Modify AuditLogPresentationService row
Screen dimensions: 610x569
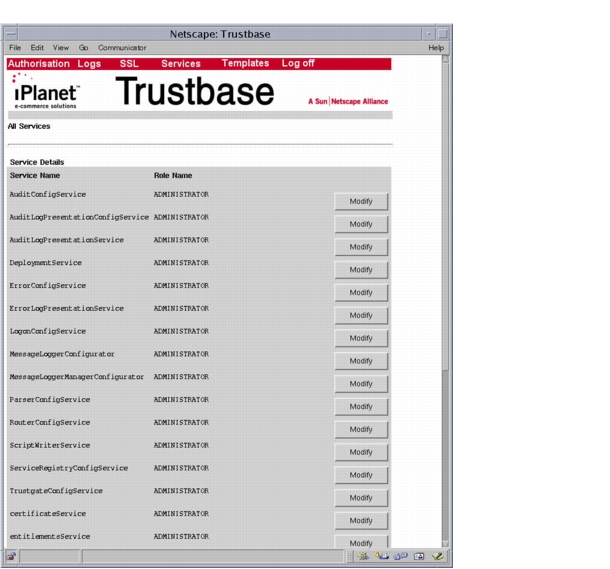tap(361, 247)
